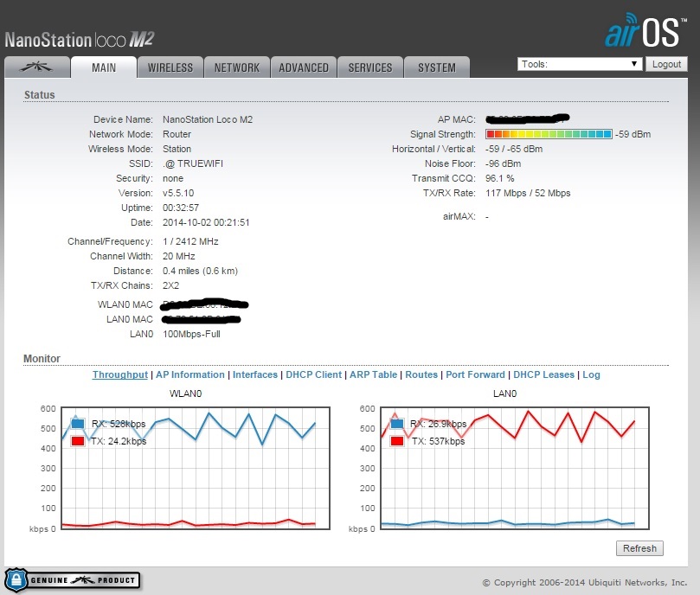The height and width of the screenshot is (595, 700).
Task: Click the LAN0 value 100Mbps-Full
Action: click(191, 334)
